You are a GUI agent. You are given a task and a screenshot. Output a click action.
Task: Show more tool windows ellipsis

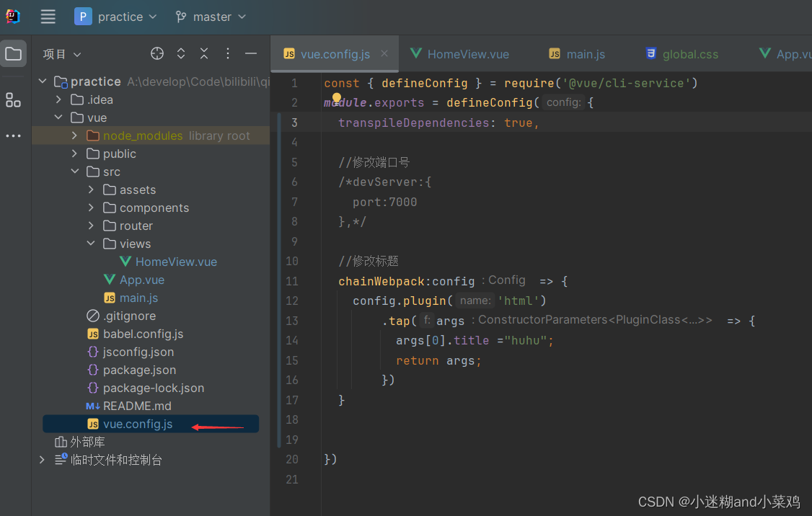coord(14,135)
